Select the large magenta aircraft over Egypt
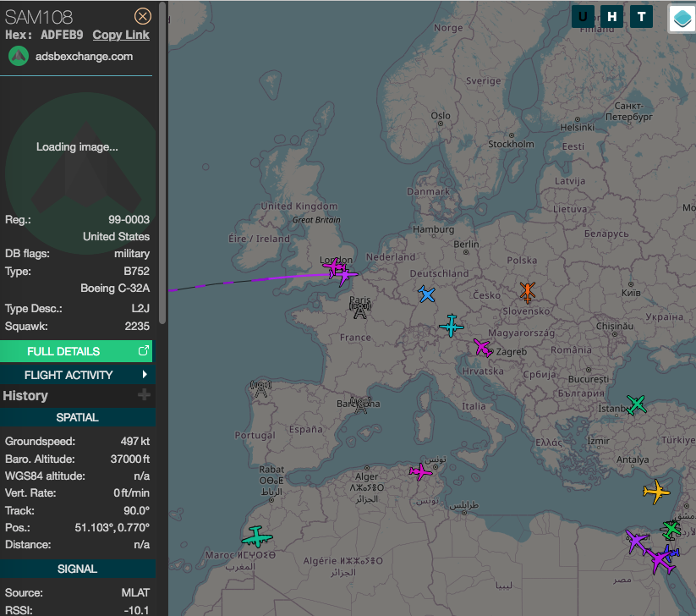This screenshot has width=696, height=616. coord(660,561)
